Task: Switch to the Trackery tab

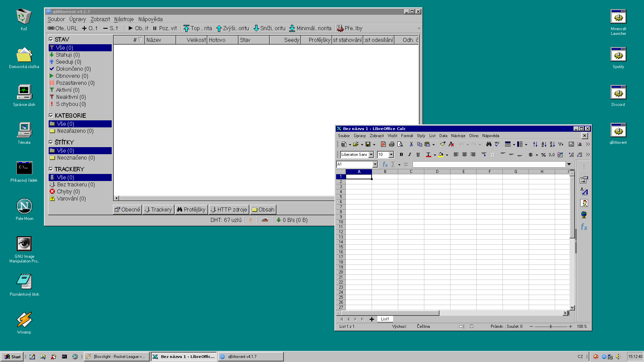Action: [x=158, y=209]
